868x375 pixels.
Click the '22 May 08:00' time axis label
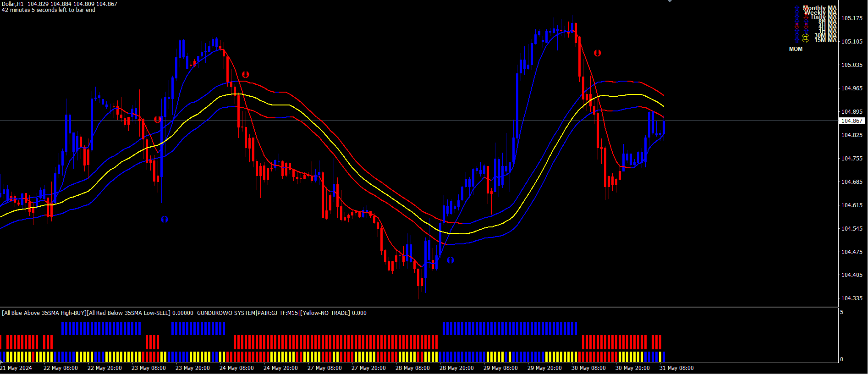coord(60,368)
